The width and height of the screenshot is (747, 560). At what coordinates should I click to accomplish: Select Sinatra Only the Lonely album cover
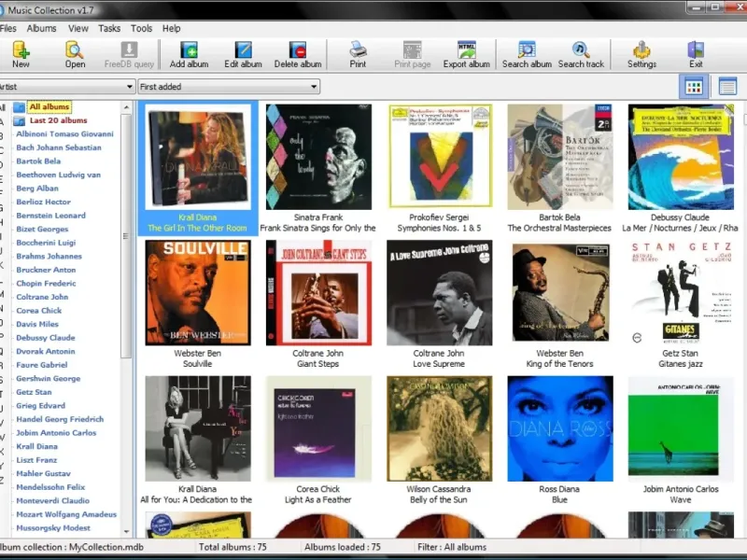point(318,157)
